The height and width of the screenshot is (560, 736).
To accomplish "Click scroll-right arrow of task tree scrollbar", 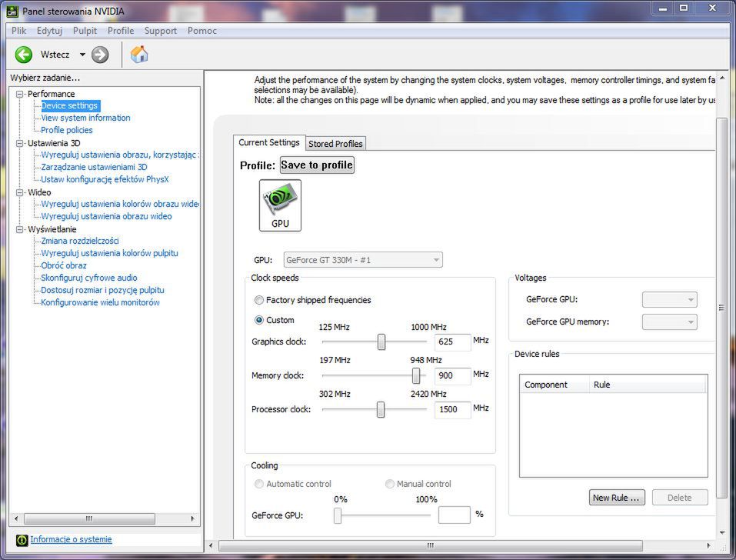I will click(x=192, y=518).
